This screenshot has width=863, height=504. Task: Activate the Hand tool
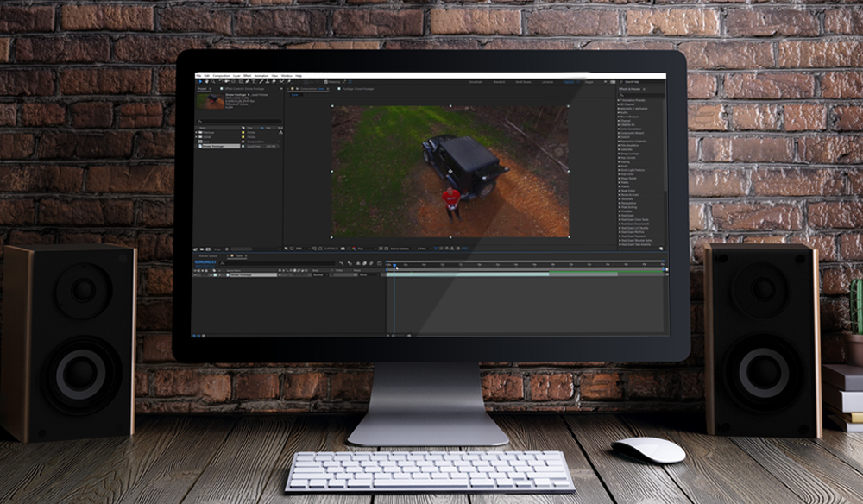pyautogui.click(x=207, y=80)
